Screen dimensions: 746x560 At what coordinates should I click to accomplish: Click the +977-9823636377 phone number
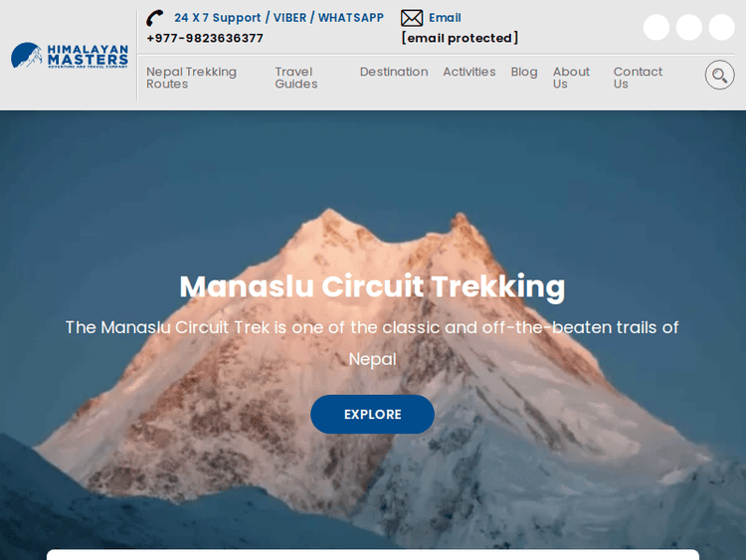point(205,38)
